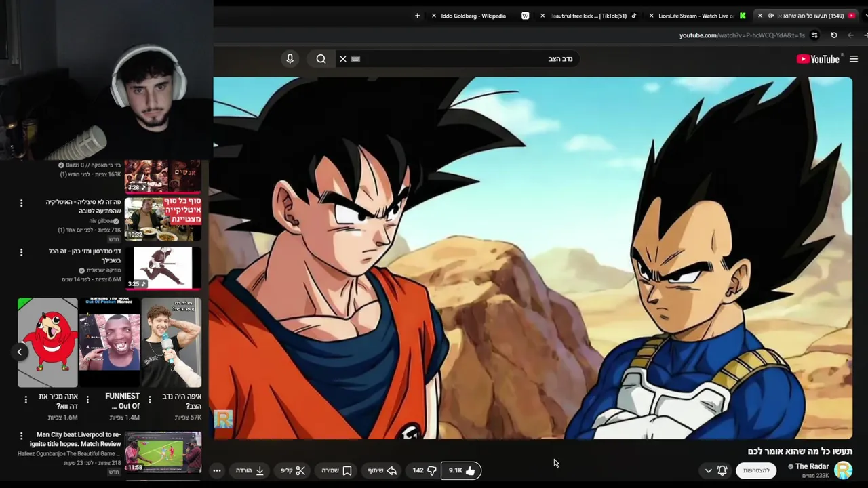Open new browser tab with plus
Image resolution: width=868 pixels, height=488 pixels.
417,16
